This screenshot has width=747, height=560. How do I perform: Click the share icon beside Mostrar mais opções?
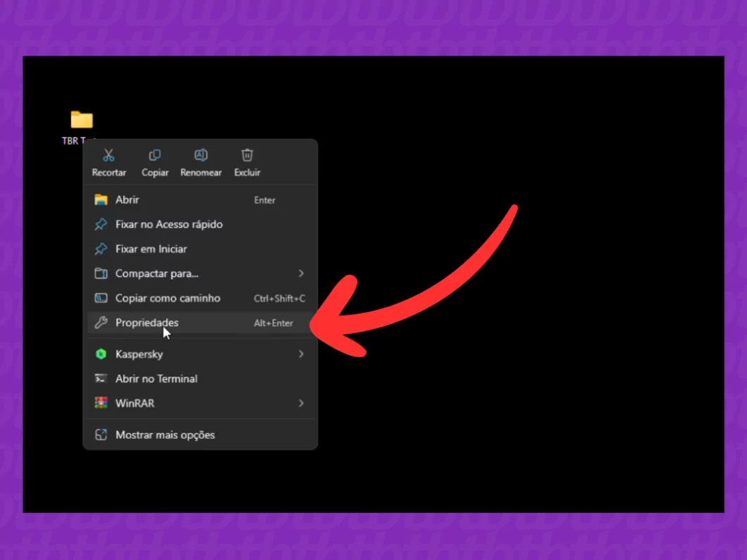click(101, 435)
